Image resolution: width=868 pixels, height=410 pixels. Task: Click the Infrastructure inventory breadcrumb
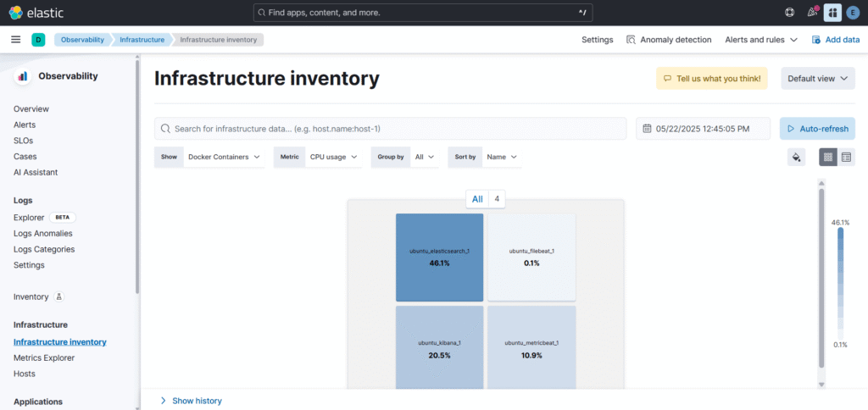219,40
